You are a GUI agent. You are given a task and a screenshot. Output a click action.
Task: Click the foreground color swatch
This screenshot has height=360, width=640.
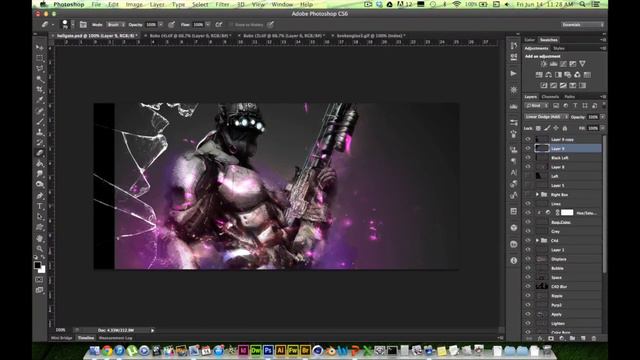(x=37, y=265)
